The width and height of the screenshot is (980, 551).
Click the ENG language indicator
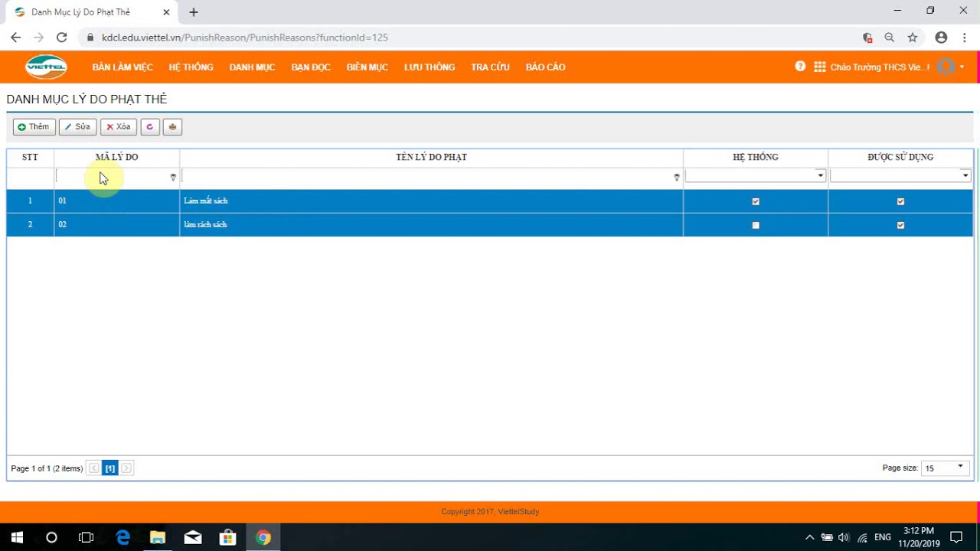pos(883,537)
